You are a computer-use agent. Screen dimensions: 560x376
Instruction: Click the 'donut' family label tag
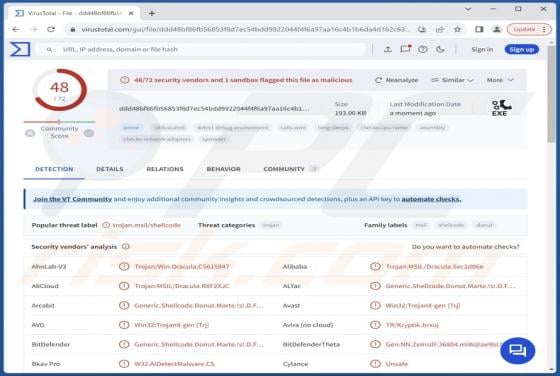click(484, 225)
